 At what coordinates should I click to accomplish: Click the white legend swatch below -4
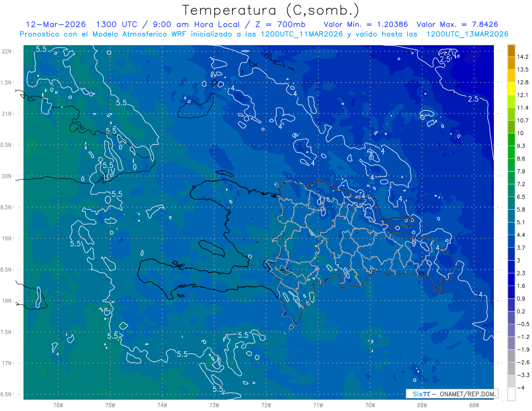[511, 394]
